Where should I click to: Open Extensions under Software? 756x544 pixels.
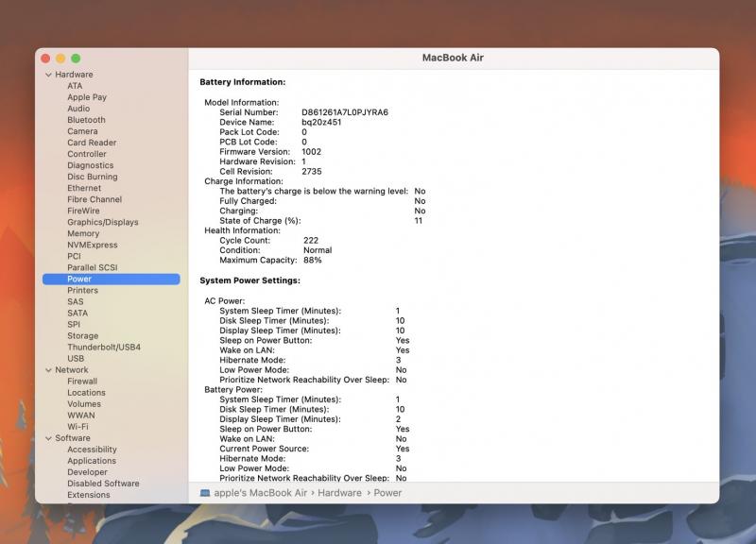(x=88, y=495)
